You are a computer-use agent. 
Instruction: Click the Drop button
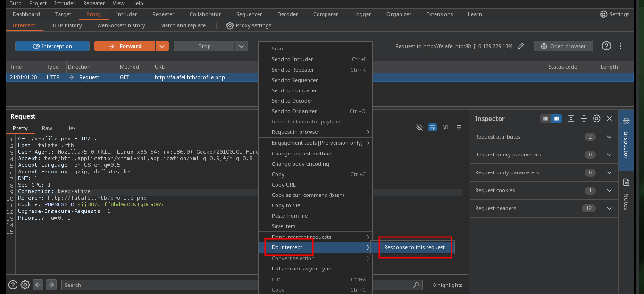pyautogui.click(x=204, y=46)
